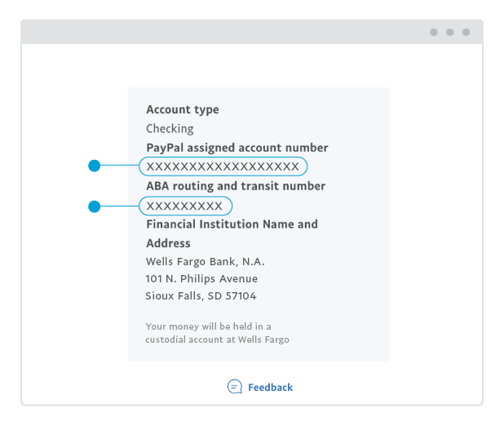Click the blue callout dot for account number

pyautogui.click(x=94, y=166)
